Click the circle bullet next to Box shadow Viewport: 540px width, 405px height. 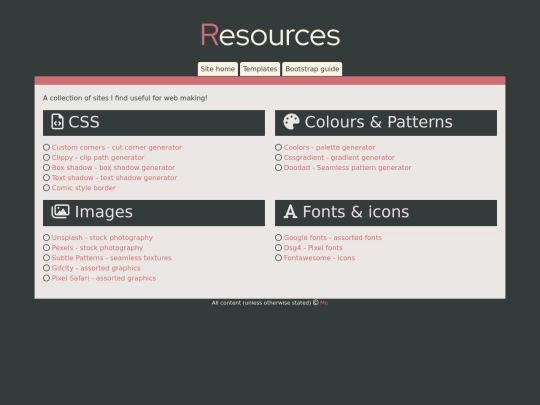[46, 167]
